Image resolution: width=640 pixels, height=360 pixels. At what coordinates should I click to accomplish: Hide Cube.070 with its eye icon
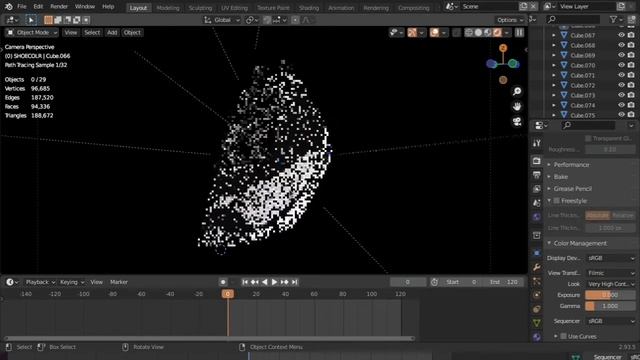point(621,65)
